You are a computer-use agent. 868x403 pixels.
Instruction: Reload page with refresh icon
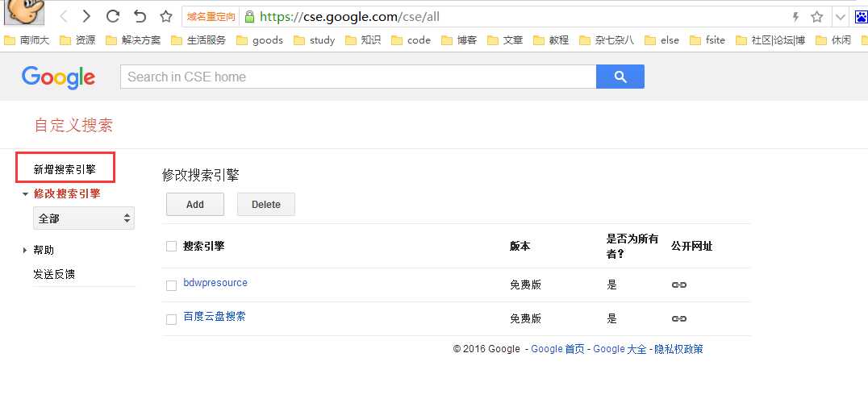pyautogui.click(x=113, y=17)
